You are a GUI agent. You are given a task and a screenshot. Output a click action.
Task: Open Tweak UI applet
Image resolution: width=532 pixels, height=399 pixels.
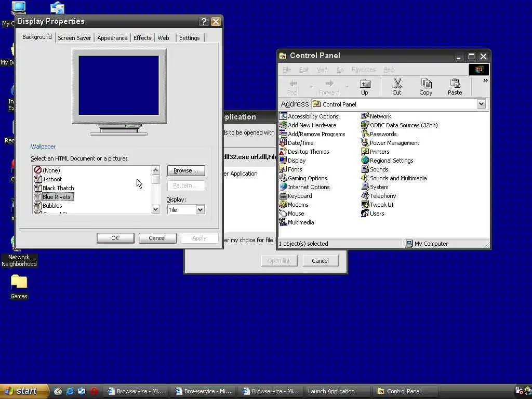point(377,205)
